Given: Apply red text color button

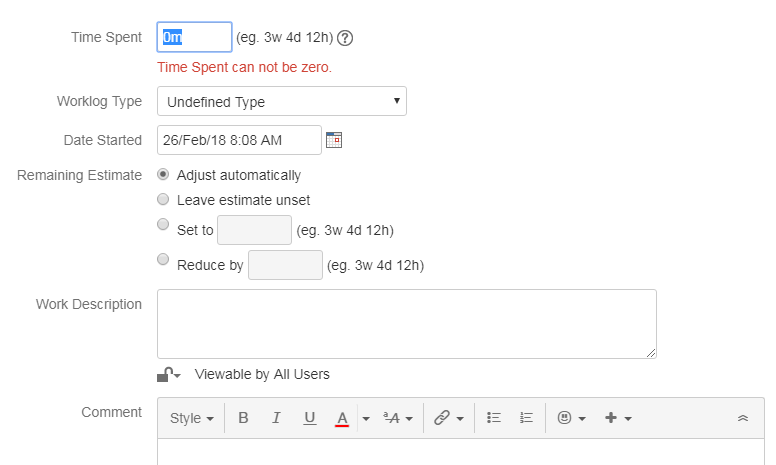Looking at the screenshot, I should point(342,418).
